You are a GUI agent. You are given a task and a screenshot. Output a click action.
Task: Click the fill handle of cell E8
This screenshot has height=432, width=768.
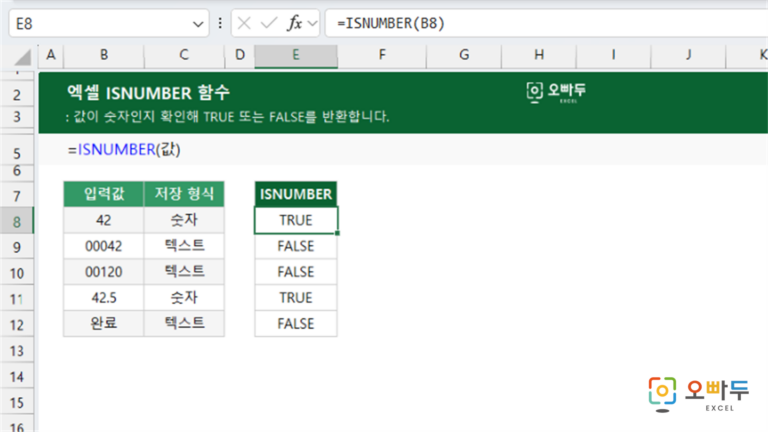(x=337, y=233)
